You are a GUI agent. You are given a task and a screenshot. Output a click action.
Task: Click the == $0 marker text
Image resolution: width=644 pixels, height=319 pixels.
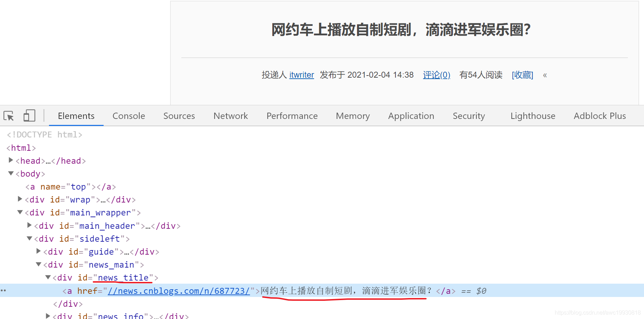[x=474, y=291]
